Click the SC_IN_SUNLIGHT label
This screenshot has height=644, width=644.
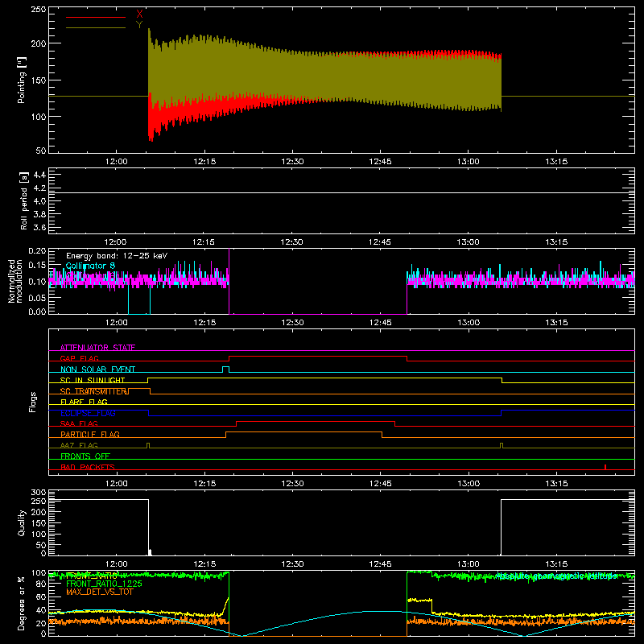click(93, 380)
